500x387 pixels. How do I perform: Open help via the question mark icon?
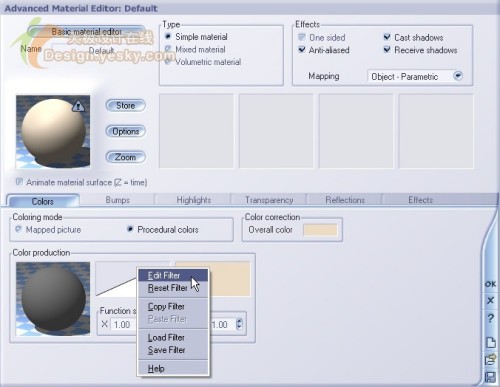(490, 318)
